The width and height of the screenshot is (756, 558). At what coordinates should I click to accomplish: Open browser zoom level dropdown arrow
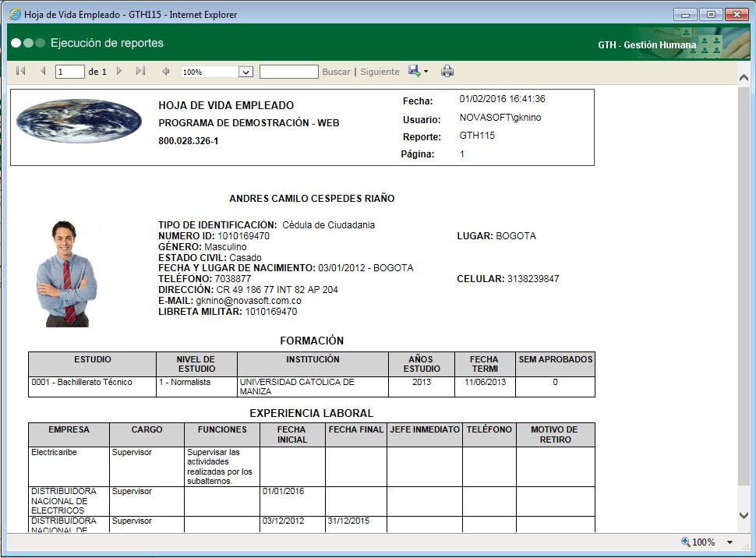(730, 542)
